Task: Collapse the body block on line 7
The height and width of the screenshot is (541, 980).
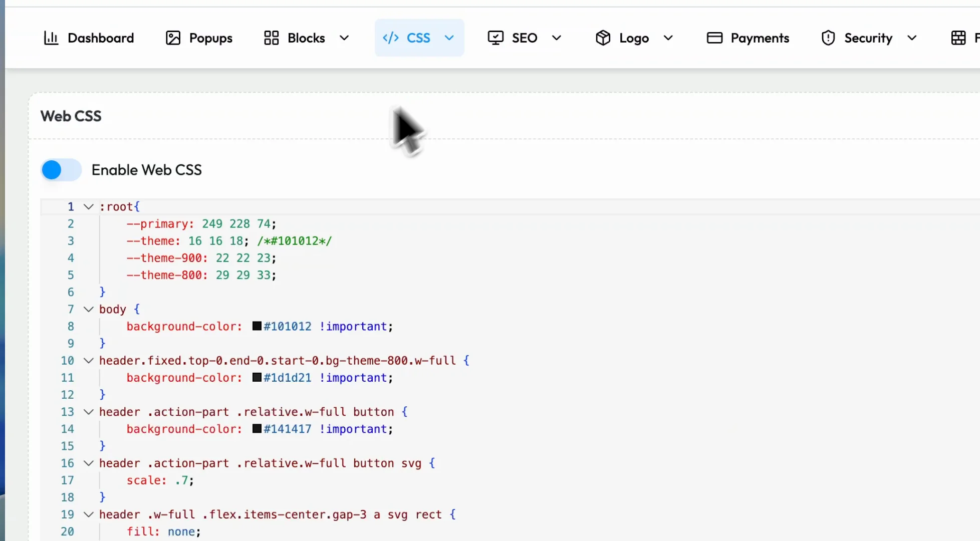Action: tap(89, 310)
